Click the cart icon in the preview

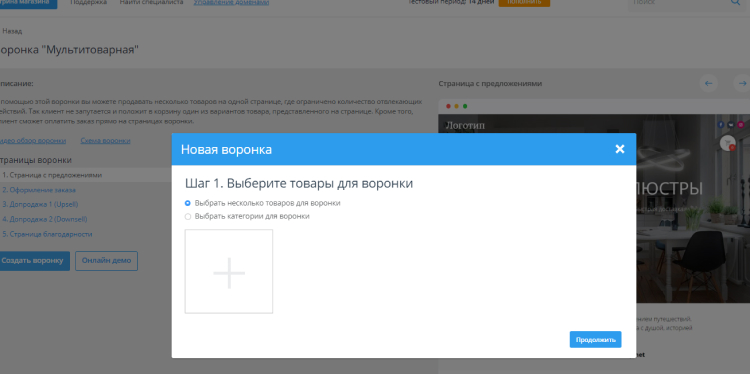coord(728,143)
